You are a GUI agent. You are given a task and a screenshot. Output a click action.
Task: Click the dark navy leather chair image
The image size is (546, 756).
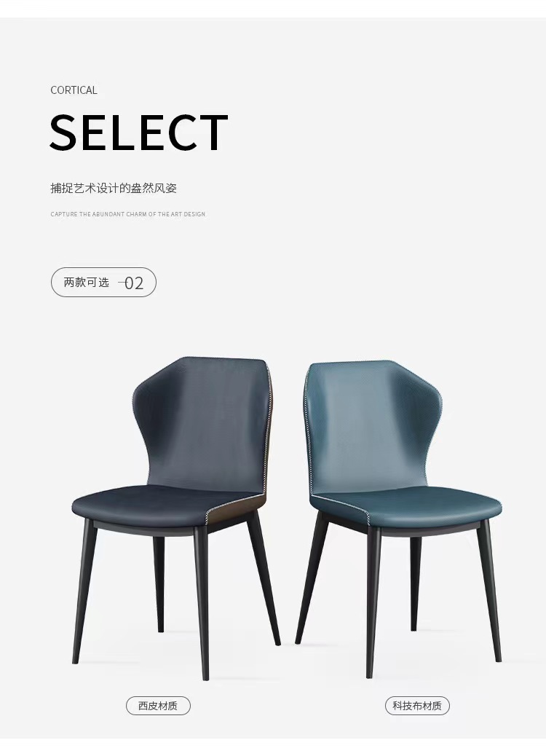coord(176,519)
